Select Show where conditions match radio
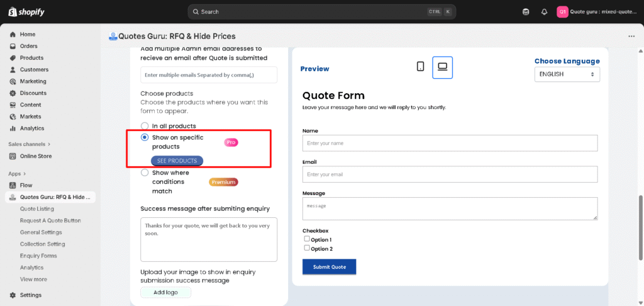The width and height of the screenshot is (644, 306). click(145, 173)
